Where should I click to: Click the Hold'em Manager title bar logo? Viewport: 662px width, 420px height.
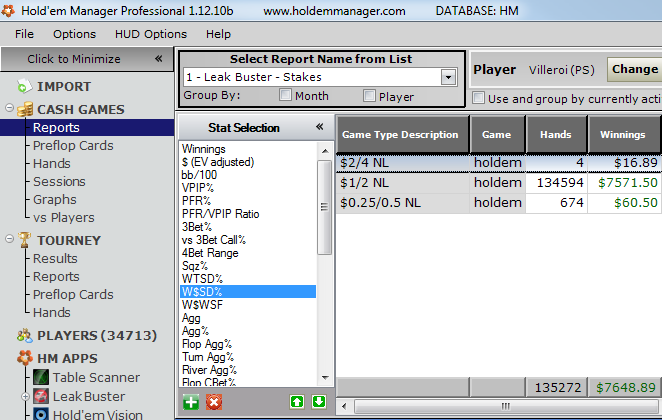[x=8, y=11]
